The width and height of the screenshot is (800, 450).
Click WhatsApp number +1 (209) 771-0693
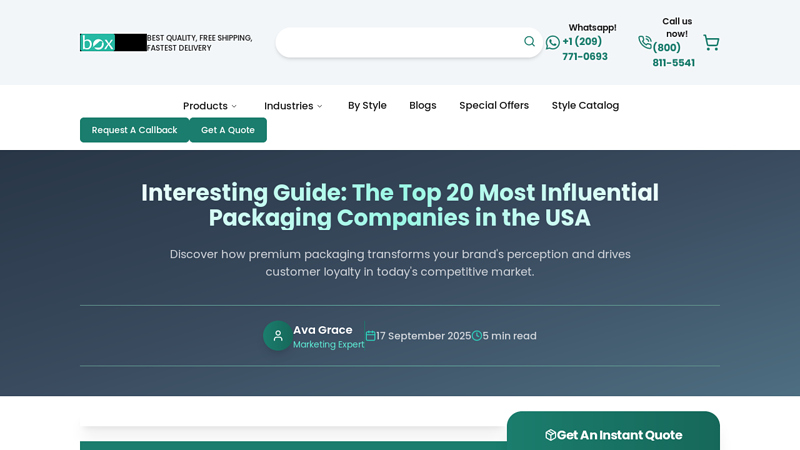pyautogui.click(x=585, y=49)
